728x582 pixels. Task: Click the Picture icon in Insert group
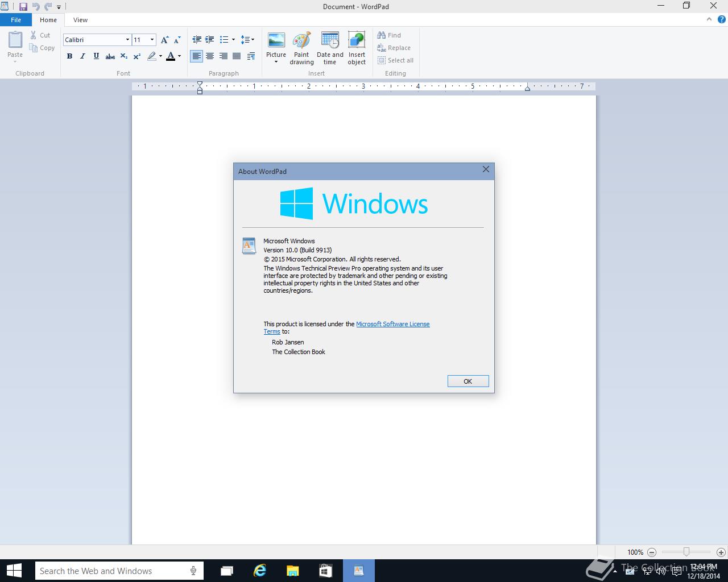pyautogui.click(x=276, y=41)
